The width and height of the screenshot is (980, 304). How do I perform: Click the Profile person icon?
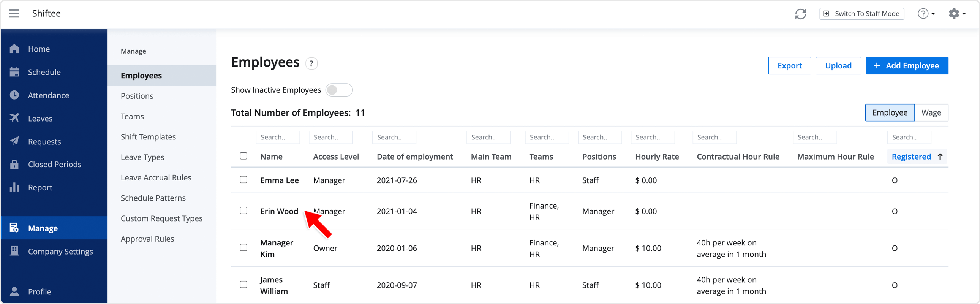[14, 291]
